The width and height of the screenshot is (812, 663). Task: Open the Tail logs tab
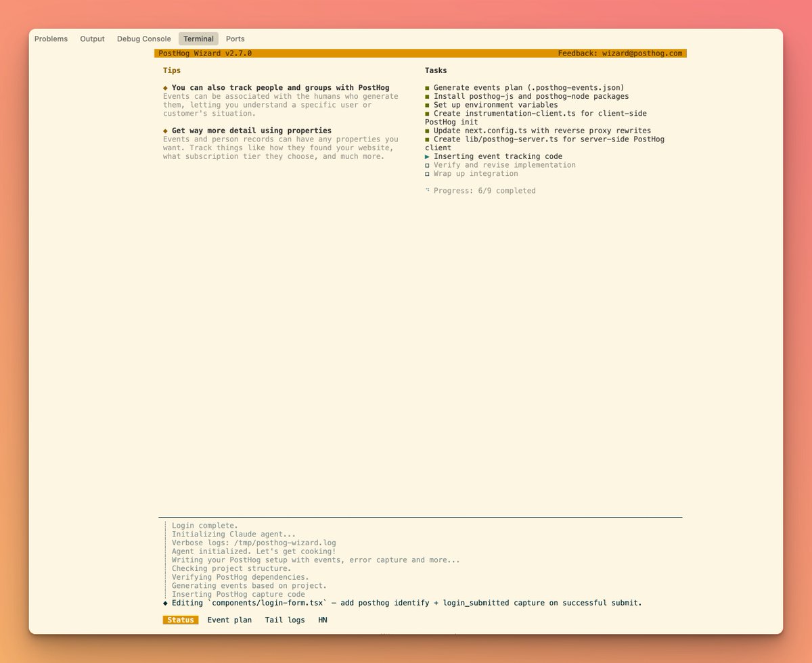tap(285, 620)
